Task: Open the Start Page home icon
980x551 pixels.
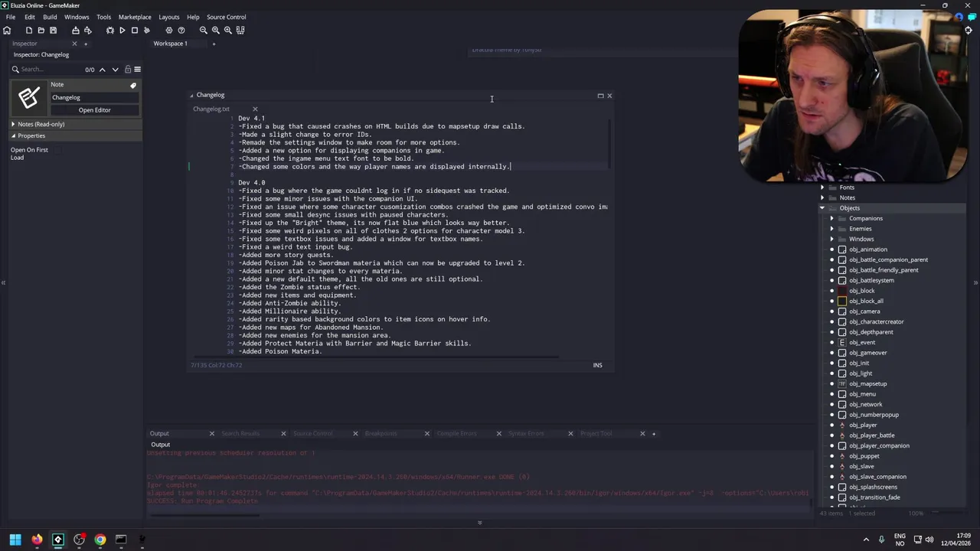Action: (7, 30)
